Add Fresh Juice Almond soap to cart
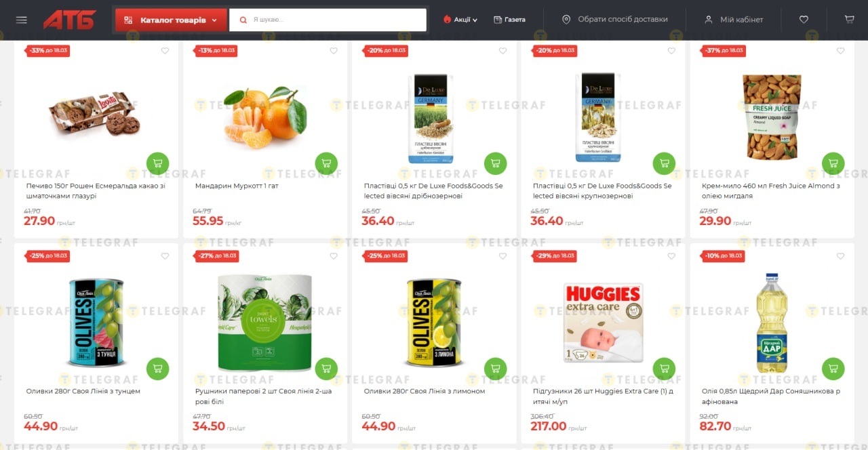This screenshot has width=868, height=450. (x=833, y=163)
